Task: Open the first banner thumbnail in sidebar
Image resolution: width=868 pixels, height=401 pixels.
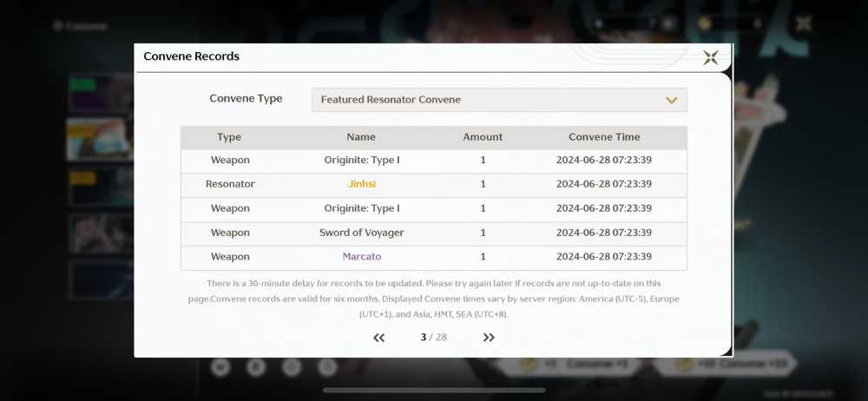Action: coord(100,94)
